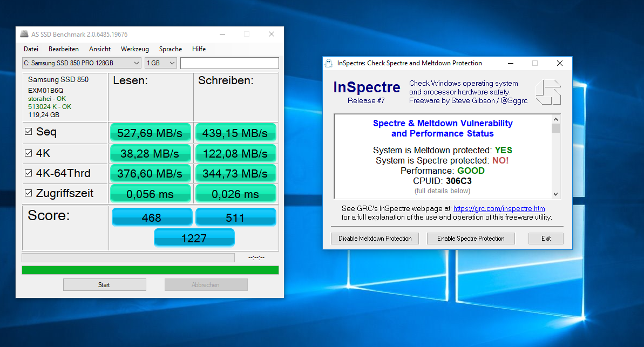Image resolution: width=644 pixels, height=347 pixels.
Task: Click the Schreiben column header
Action: (x=226, y=80)
